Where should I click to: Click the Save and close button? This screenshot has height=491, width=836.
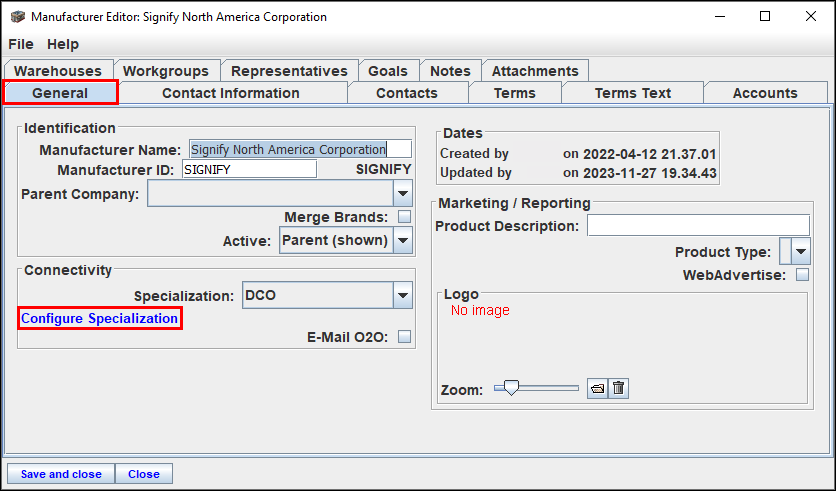(x=61, y=474)
